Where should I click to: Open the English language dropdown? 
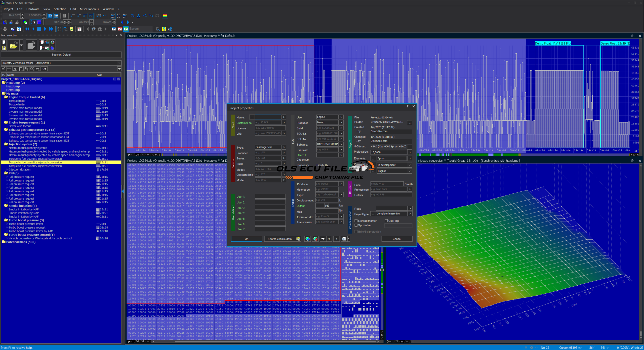(x=394, y=171)
